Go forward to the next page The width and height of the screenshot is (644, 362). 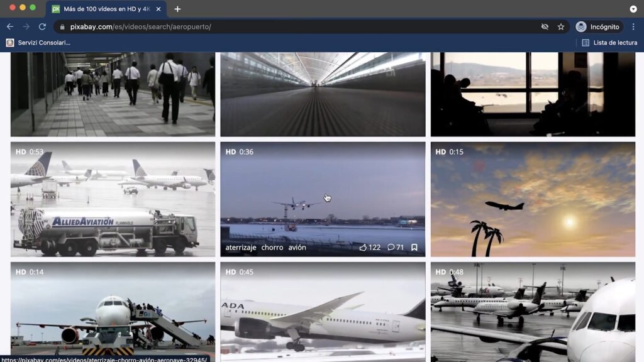pyautogui.click(x=26, y=26)
